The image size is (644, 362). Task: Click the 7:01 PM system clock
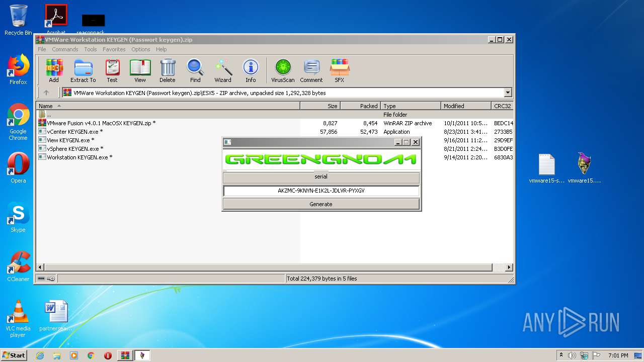click(618, 355)
